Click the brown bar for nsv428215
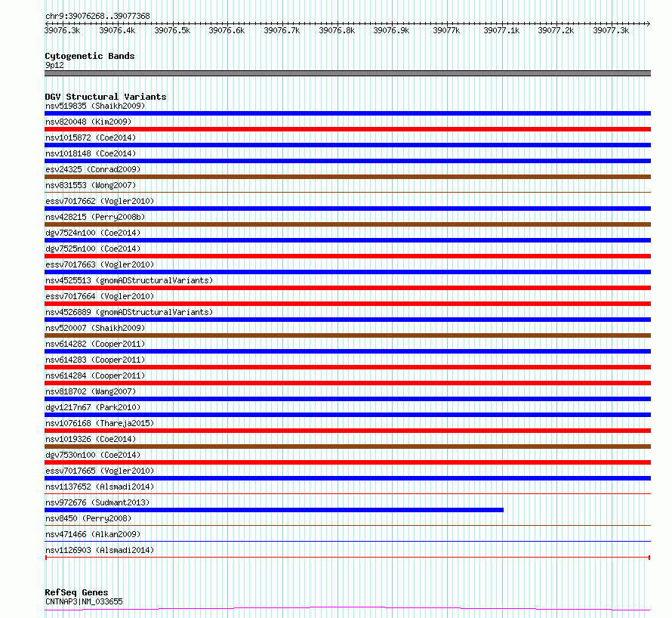This screenshot has width=672, height=618. coord(347,224)
